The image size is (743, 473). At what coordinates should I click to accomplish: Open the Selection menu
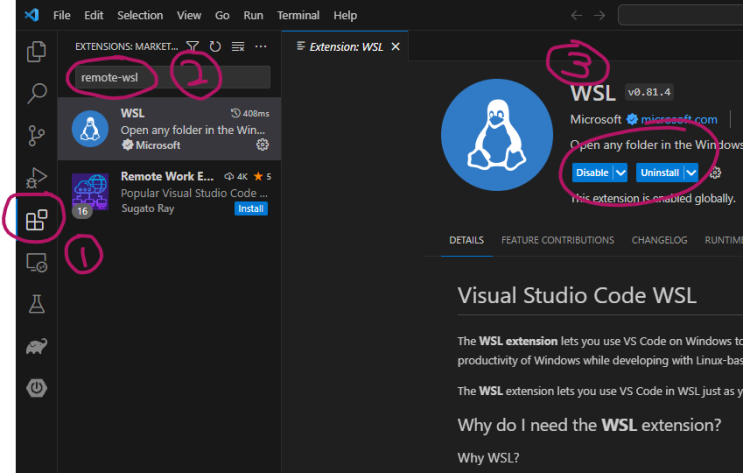click(x=140, y=15)
